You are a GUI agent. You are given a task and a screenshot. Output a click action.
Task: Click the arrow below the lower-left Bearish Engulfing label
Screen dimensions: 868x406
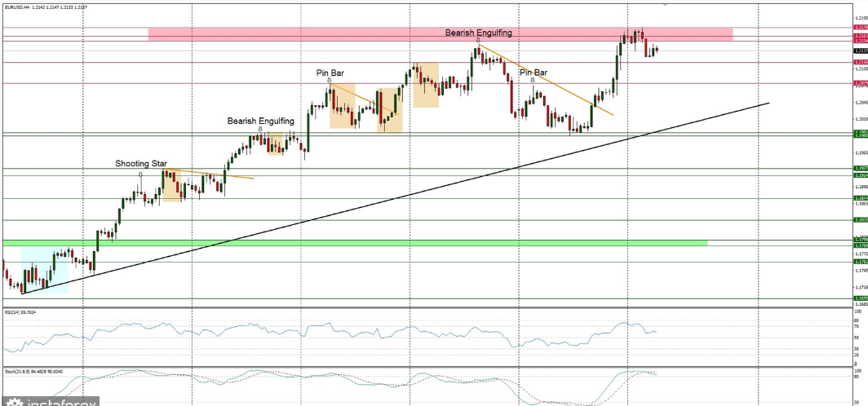(x=259, y=129)
